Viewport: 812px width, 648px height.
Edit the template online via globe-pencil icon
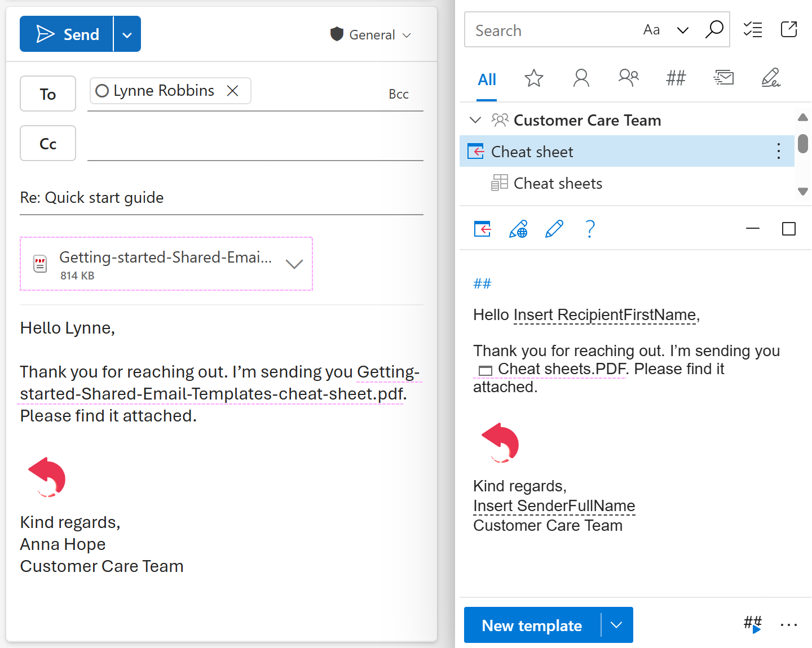pos(518,229)
